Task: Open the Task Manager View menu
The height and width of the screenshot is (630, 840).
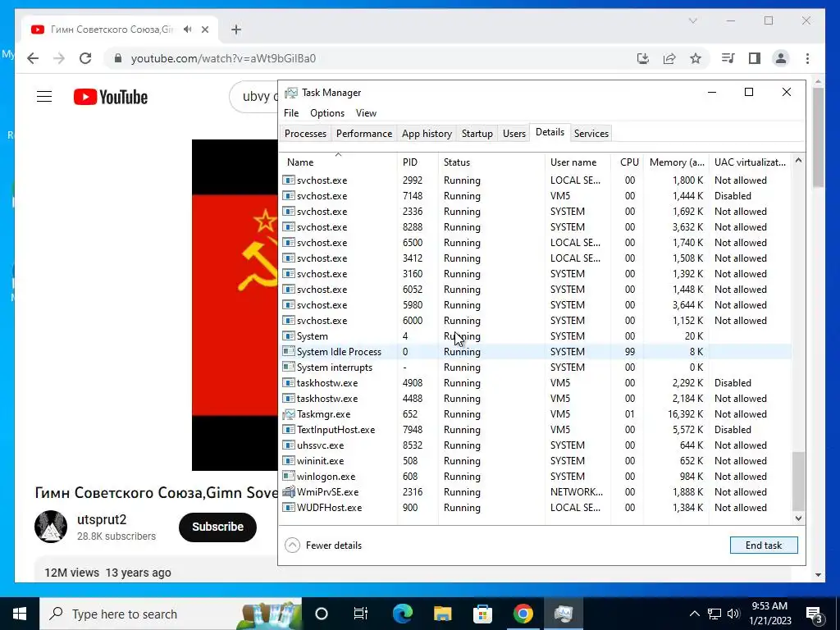Action: coord(366,113)
